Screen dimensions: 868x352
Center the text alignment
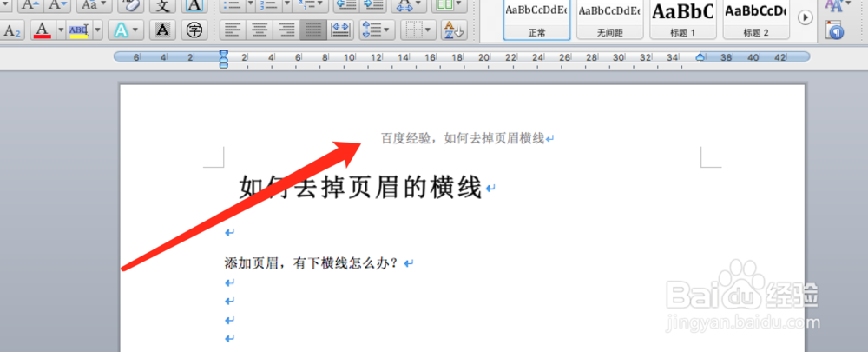tap(260, 30)
